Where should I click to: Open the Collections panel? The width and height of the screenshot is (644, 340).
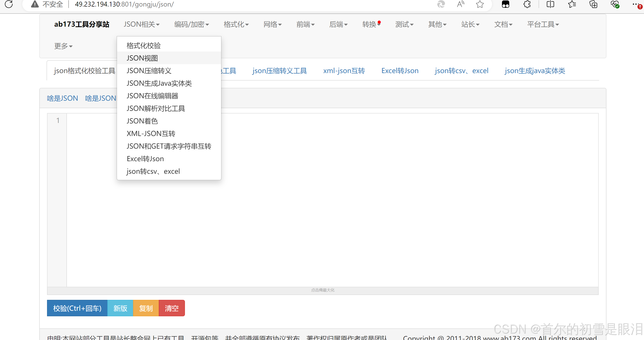[x=594, y=4]
